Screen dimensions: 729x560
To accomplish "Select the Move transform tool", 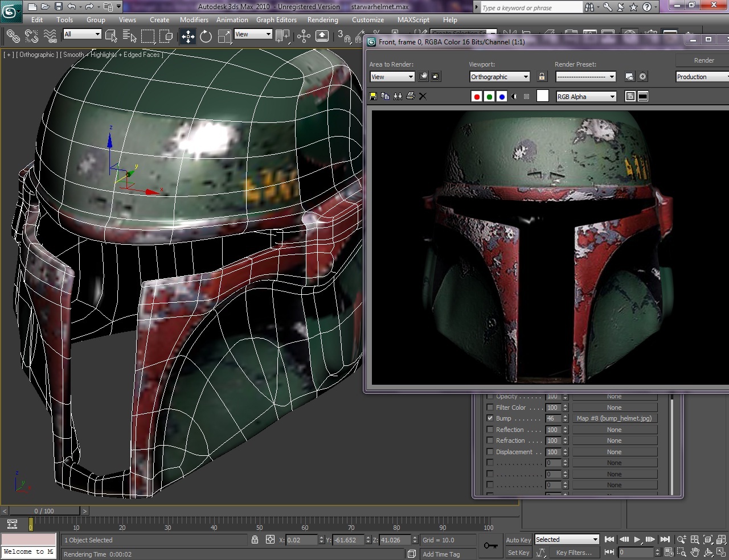I will [x=188, y=37].
